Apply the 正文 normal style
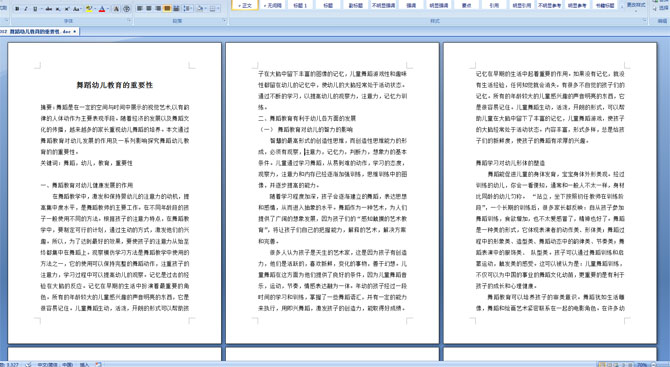The image size is (670, 367). click(245, 6)
